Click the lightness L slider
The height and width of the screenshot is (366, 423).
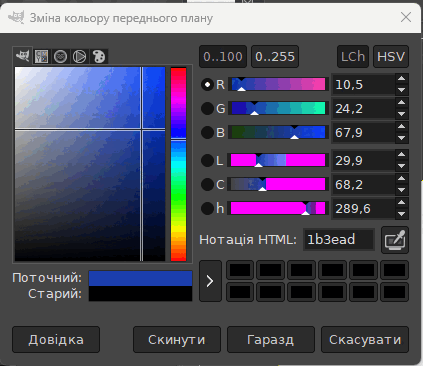(x=278, y=160)
